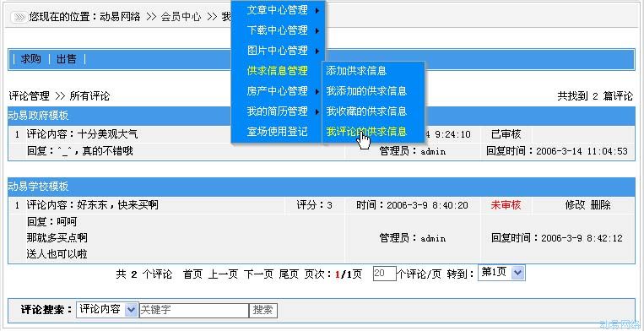Click 已审核 status text
This screenshot has height=331, width=644.
[x=506, y=134]
